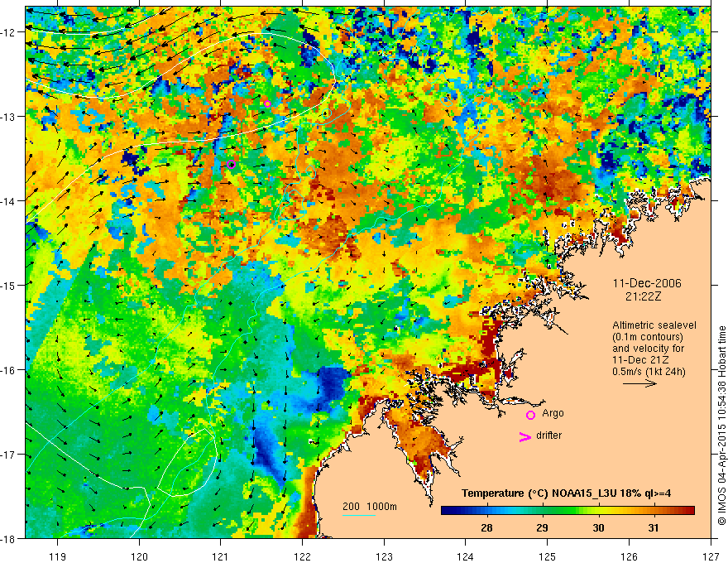This screenshot has width=728, height=563.
Task: Click the dark red end of temperature colorbar
Action: tap(689, 511)
